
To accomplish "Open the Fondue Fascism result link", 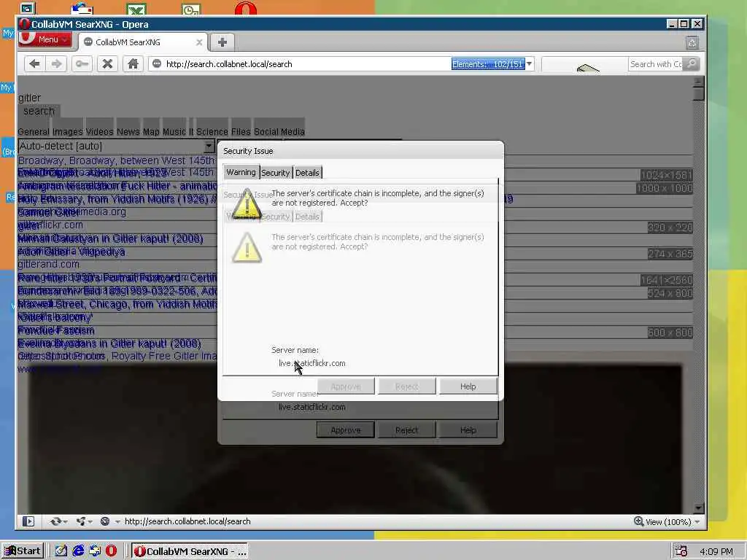I will pos(56,330).
